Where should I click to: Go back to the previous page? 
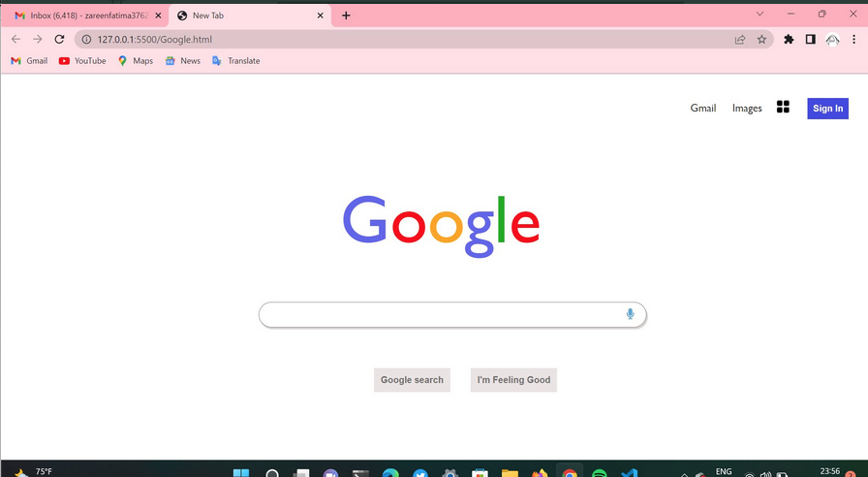tap(15, 40)
